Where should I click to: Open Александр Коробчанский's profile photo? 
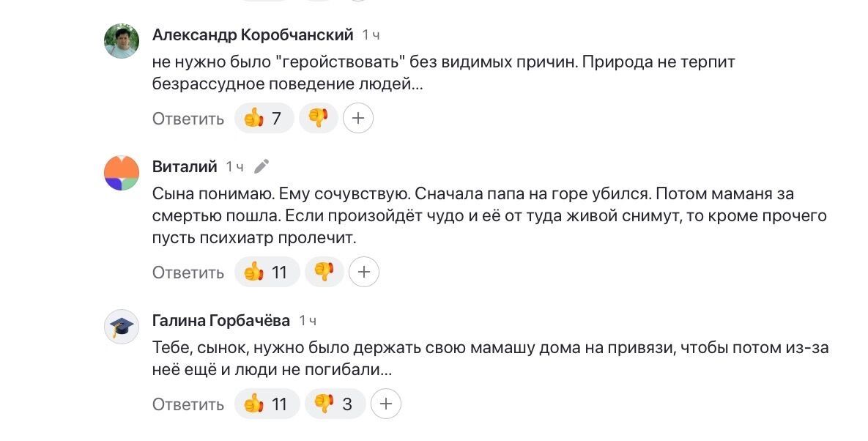pos(122,41)
